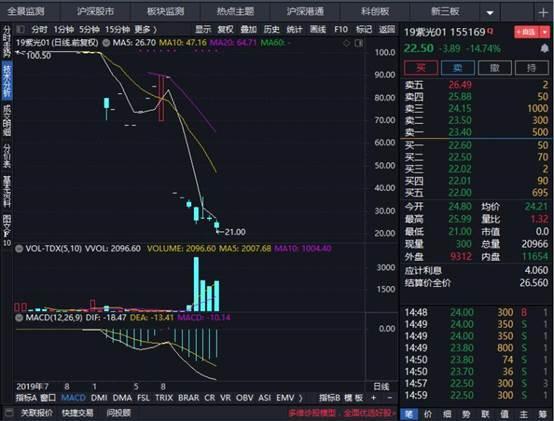Click the minus icon to zoom out the chart
Screen dimensions: 554x421
click(390, 398)
